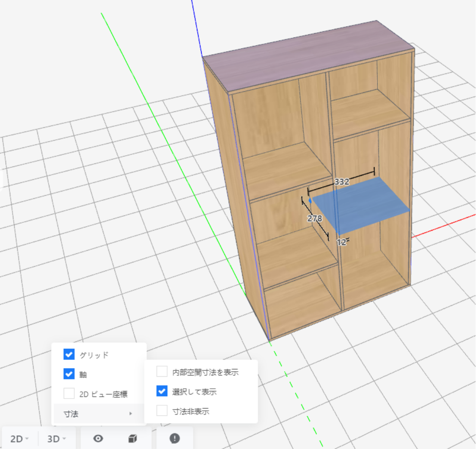Enable the 寸法非表示 checkbox
Screen dimensions: 476x449
tap(162, 411)
